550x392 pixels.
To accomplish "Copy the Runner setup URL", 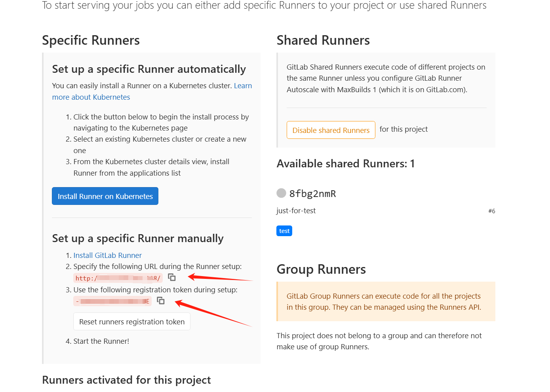I will pyautogui.click(x=172, y=277).
